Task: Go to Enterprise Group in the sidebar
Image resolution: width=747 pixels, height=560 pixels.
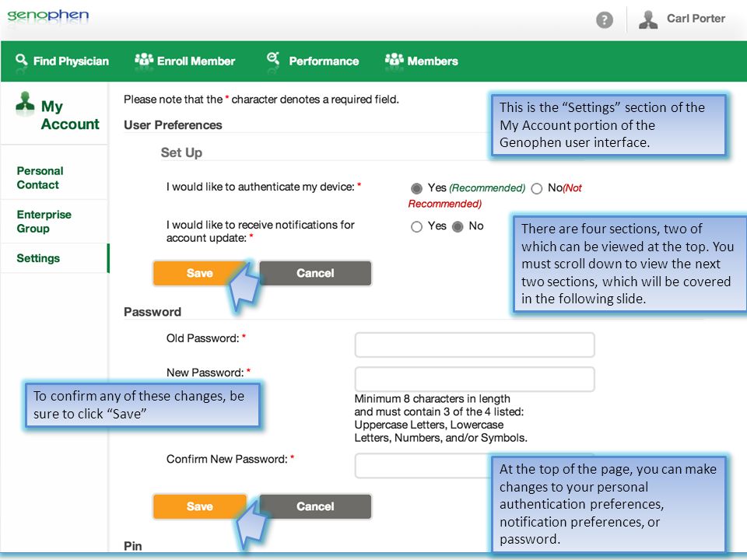Action: pyautogui.click(x=44, y=222)
